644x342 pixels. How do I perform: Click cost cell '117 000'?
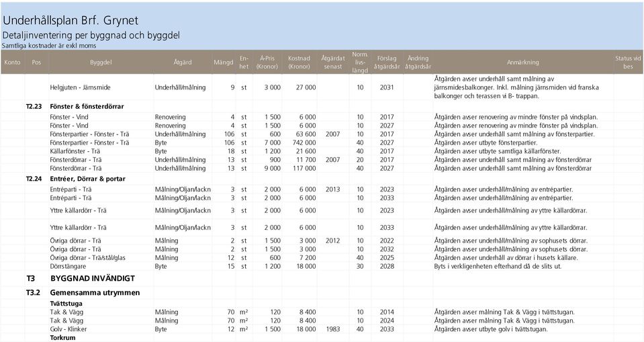coord(304,168)
